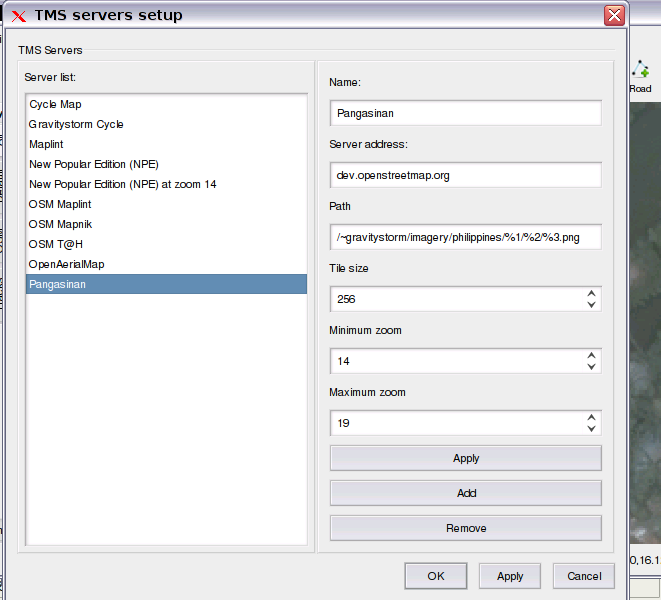The image size is (661, 600).
Task: Increase Minimum zoom value
Action: 591,355
